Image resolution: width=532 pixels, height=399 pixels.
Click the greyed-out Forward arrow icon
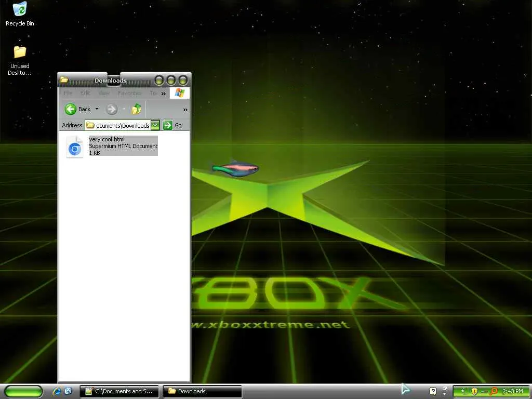(x=111, y=109)
